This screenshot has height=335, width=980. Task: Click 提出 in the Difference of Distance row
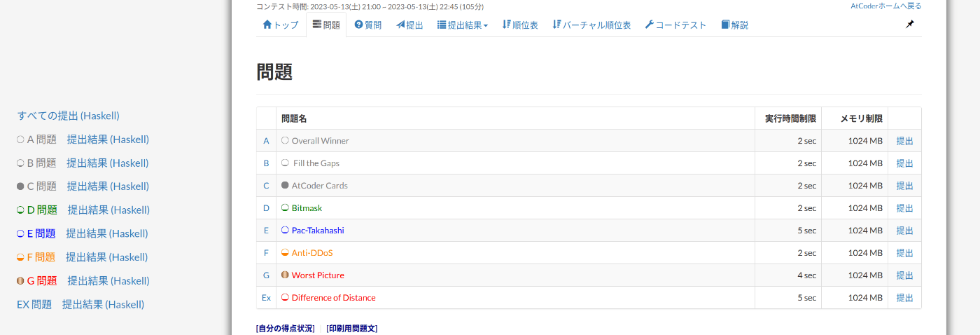click(905, 298)
